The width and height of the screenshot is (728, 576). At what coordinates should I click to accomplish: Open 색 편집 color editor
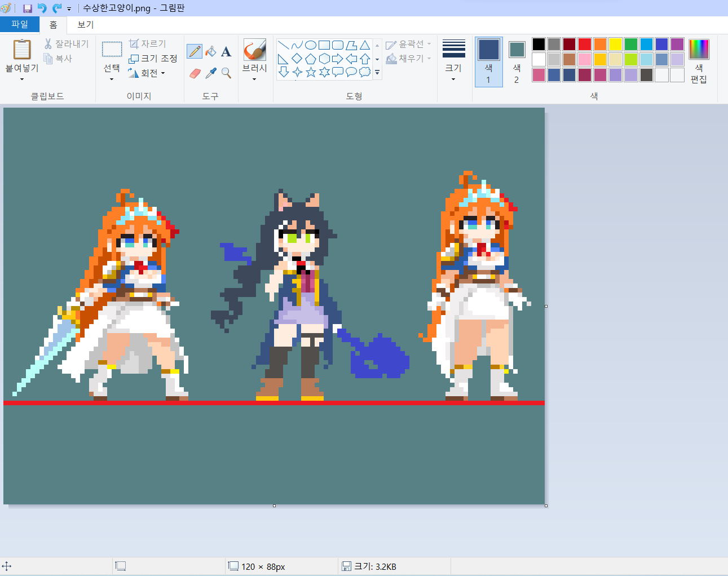pos(699,61)
